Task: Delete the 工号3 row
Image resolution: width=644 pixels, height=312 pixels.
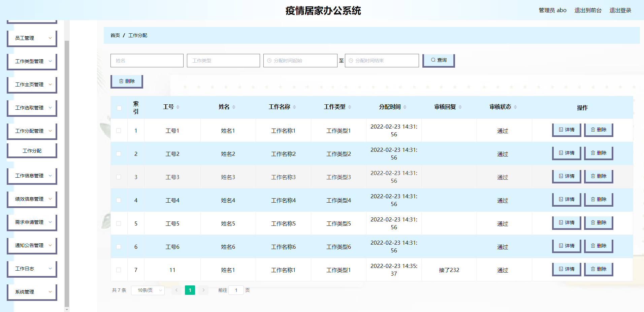Action: click(599, 176)
